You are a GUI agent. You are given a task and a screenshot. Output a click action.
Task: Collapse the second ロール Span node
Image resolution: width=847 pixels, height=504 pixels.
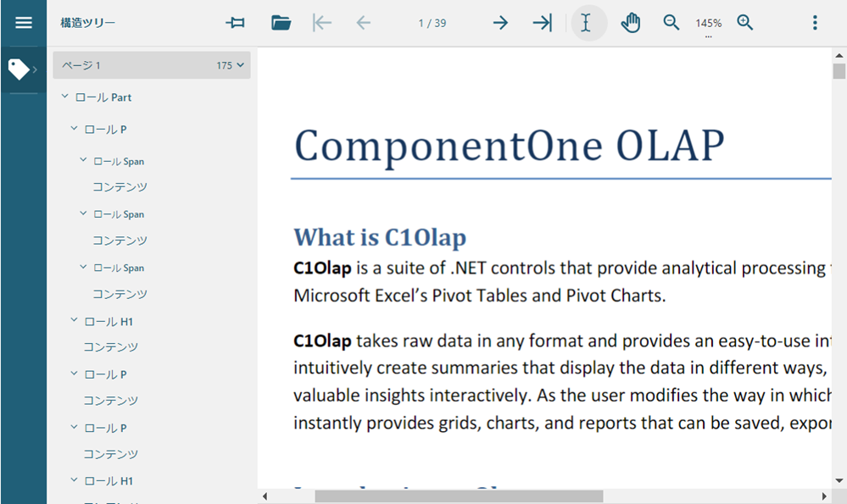point(83,213)
